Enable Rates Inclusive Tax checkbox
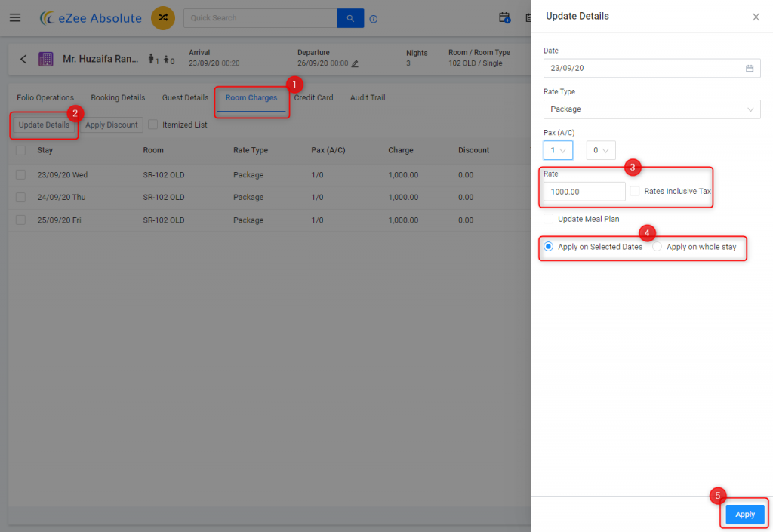The height and width of the screenshot is (532, 773). (634, 191)
